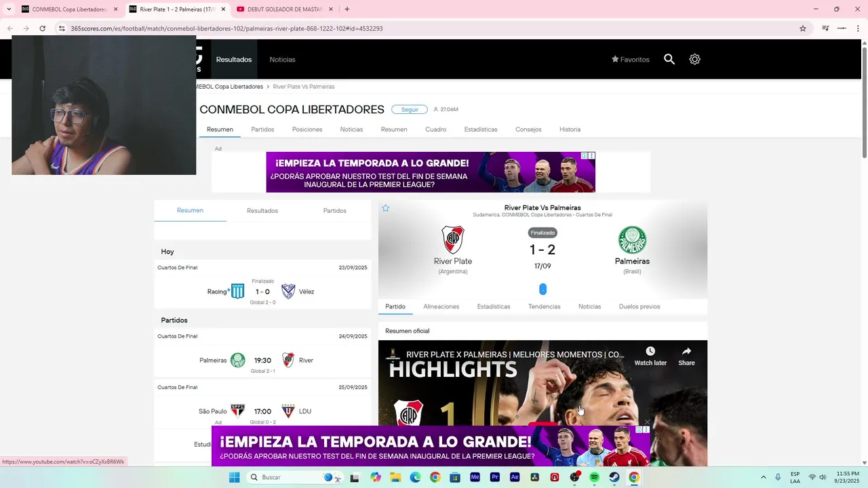The width and height of the screenshot is (868, 488).
Task: Open match Noticias tab
Action: (x=589, y=306)
